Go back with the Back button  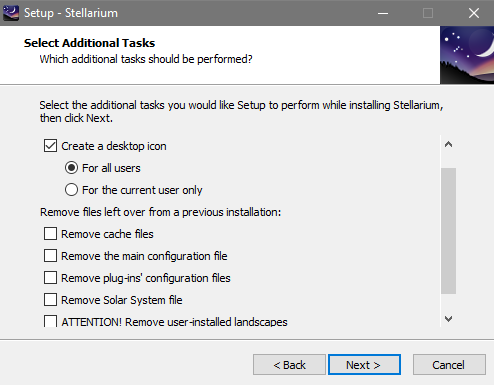tap(289, 365)
